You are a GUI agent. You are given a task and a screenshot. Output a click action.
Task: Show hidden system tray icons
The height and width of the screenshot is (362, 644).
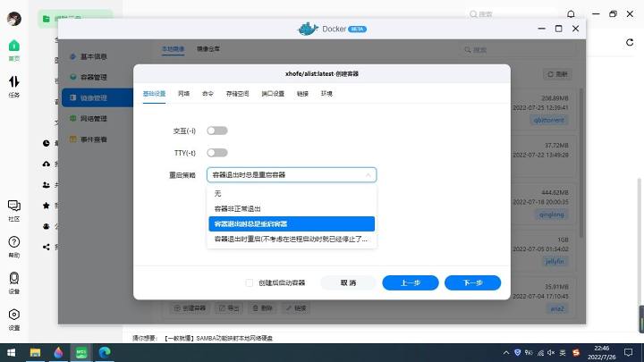506,352
